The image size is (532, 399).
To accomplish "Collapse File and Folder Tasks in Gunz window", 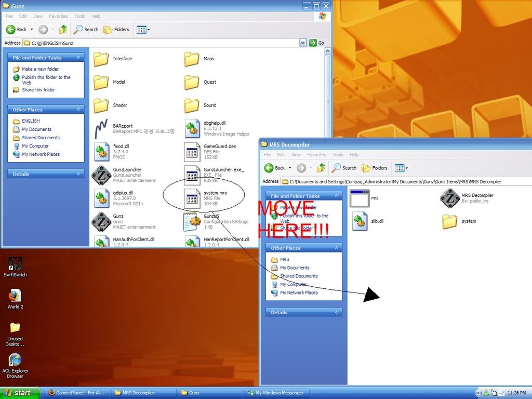I will (x=78, y=57).
